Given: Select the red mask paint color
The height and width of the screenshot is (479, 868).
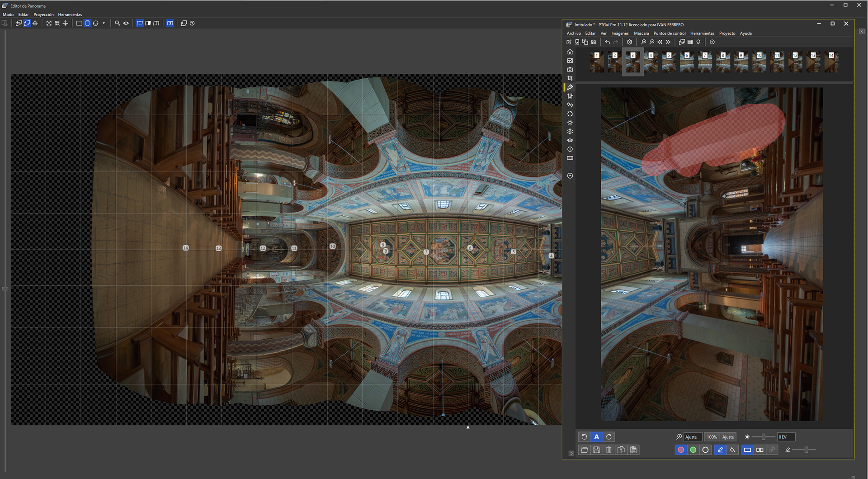Looking at the screenshot, I should pyautogui.click(x=680, y=450).
